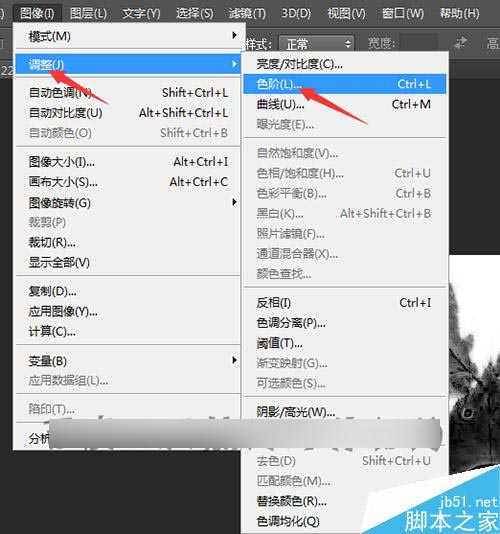
Task: Click the swap width and height icon
Action: 461,43
